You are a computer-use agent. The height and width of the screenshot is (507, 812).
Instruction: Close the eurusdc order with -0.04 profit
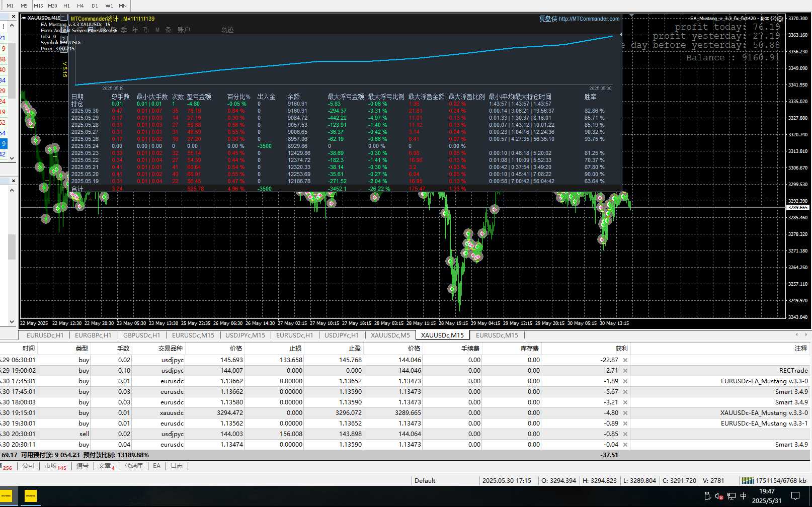(x=625, y=445)
